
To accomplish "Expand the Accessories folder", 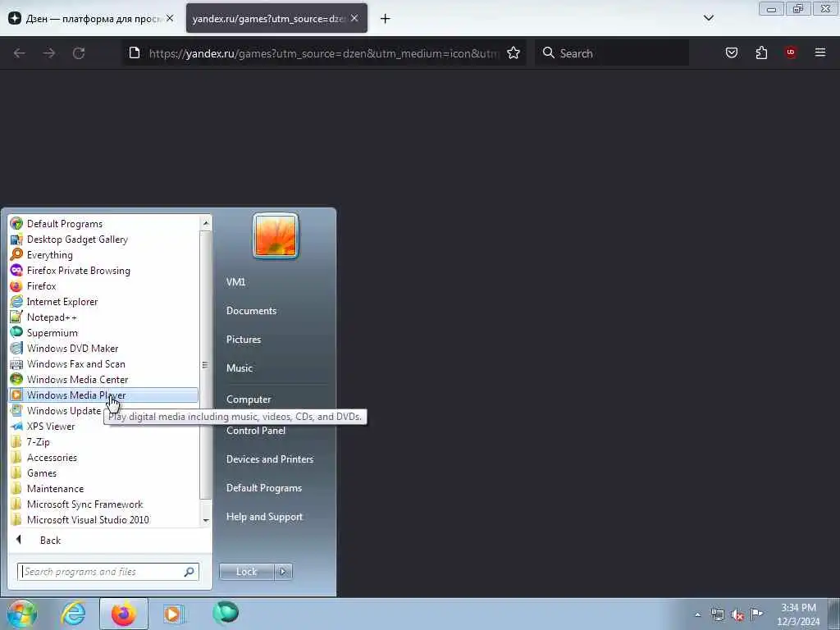I will 104,458.
